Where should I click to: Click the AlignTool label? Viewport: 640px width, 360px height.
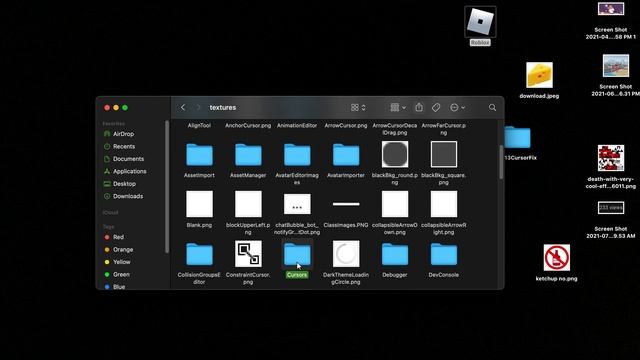tap(199, 125)
